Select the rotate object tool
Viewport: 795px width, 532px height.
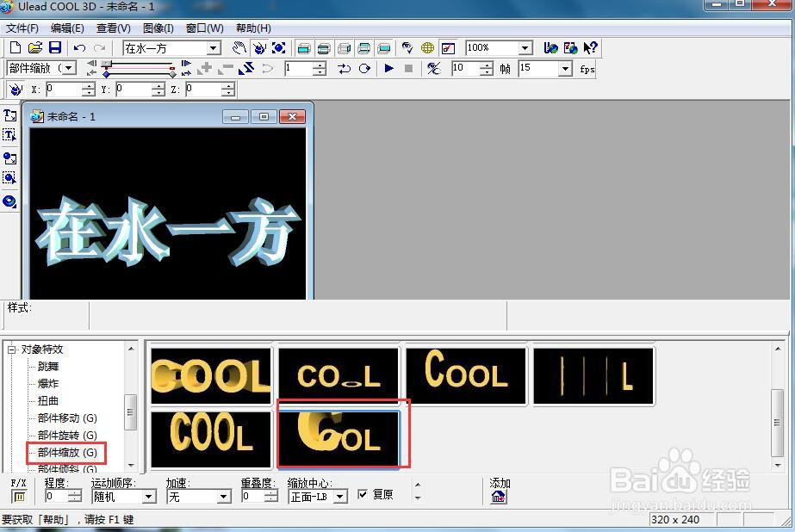tap(259, 47)
